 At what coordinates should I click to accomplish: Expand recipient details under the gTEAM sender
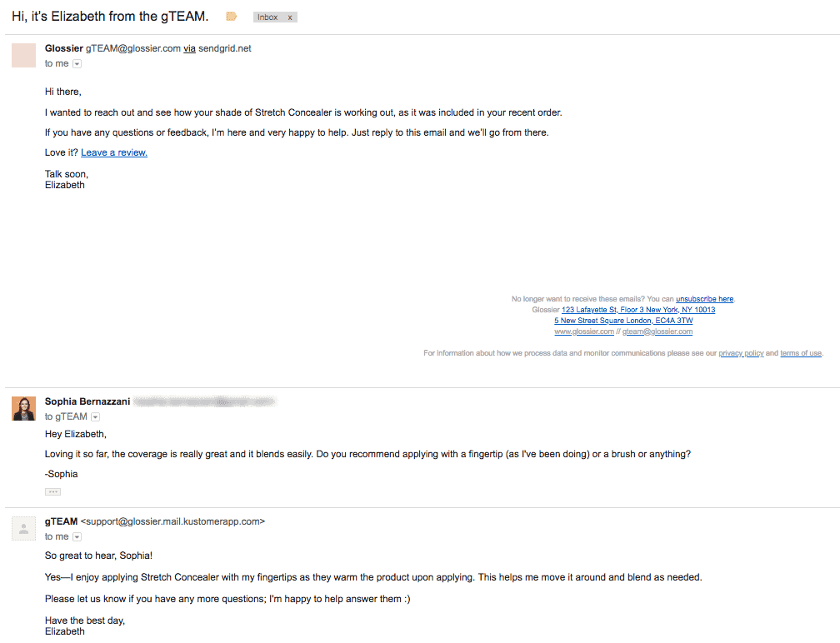tap(77, 537)
